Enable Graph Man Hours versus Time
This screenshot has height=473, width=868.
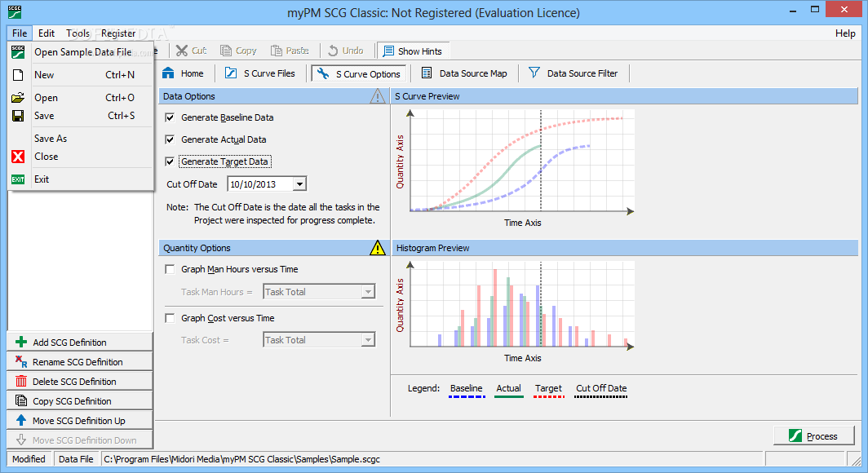point(170,269)
